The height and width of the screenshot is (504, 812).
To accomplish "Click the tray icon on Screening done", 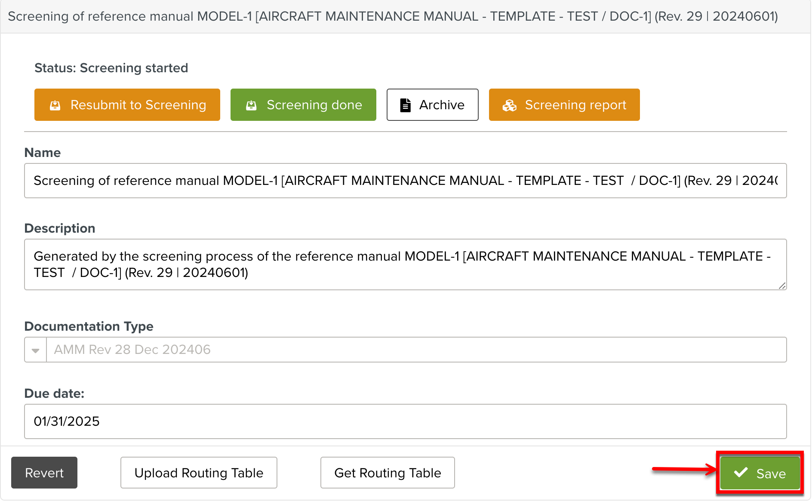I will (x=251, y=105).
